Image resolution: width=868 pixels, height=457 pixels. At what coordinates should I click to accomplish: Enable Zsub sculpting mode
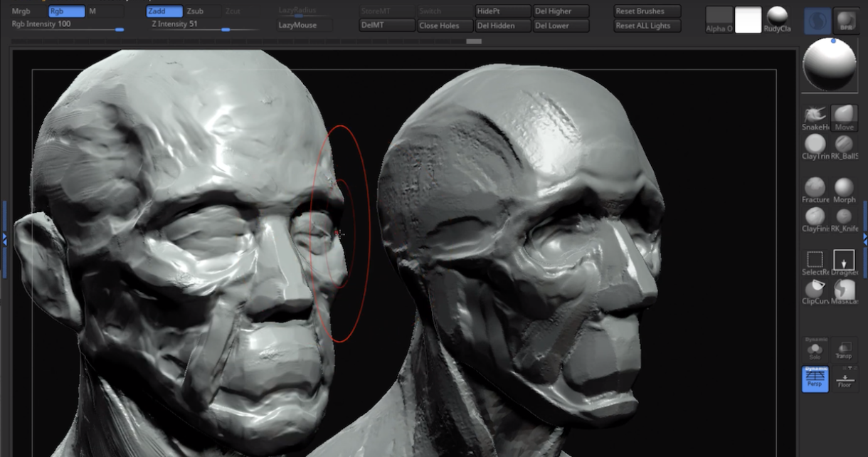pyautogui.click(x=194, y=11)
